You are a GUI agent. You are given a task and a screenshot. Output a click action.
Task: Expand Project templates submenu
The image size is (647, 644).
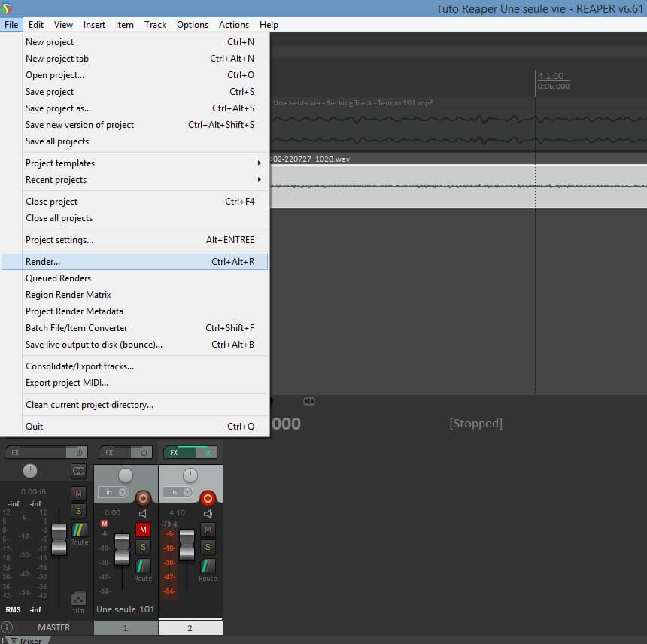[x=144, y=163]
